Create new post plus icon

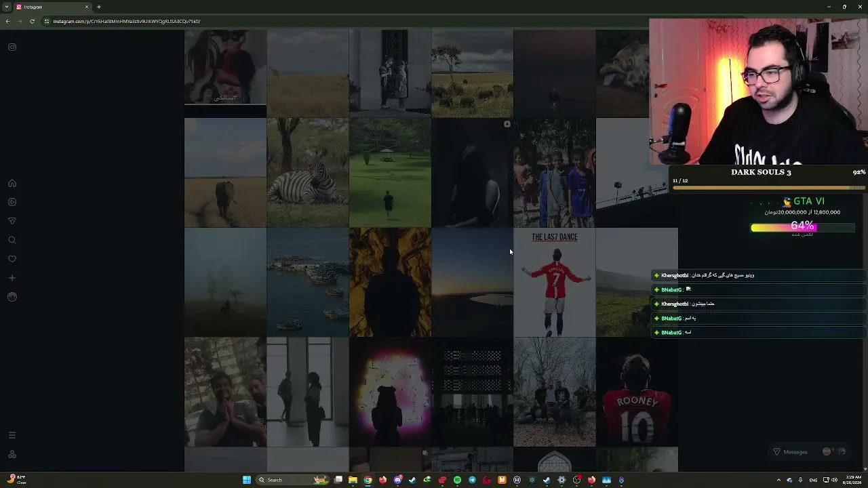coord(12,278)
